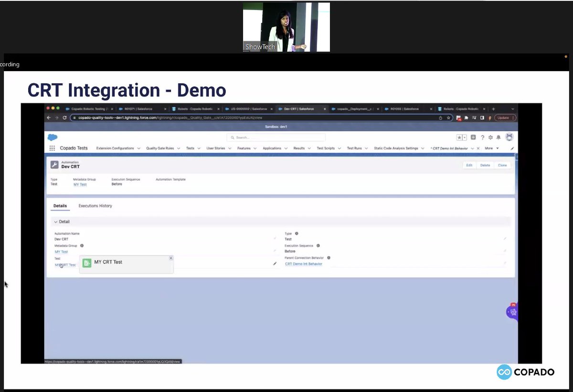Image resolution: width=573 pixels, height=392 pixels.
Task: Open the Favorites list dropdown arrow
Action: point(465,138)
